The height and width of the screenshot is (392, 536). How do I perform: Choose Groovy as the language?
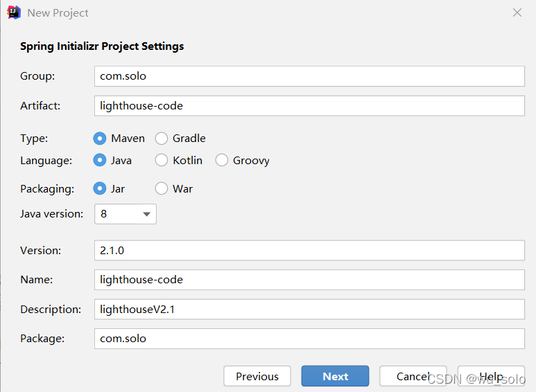tap(222, 161)
